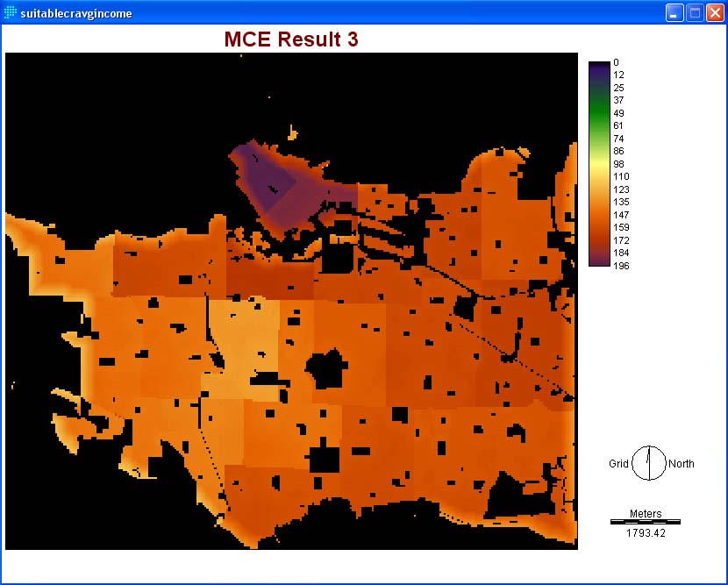Click the suitablecravgincome window title icon

(x=11, y=13)
